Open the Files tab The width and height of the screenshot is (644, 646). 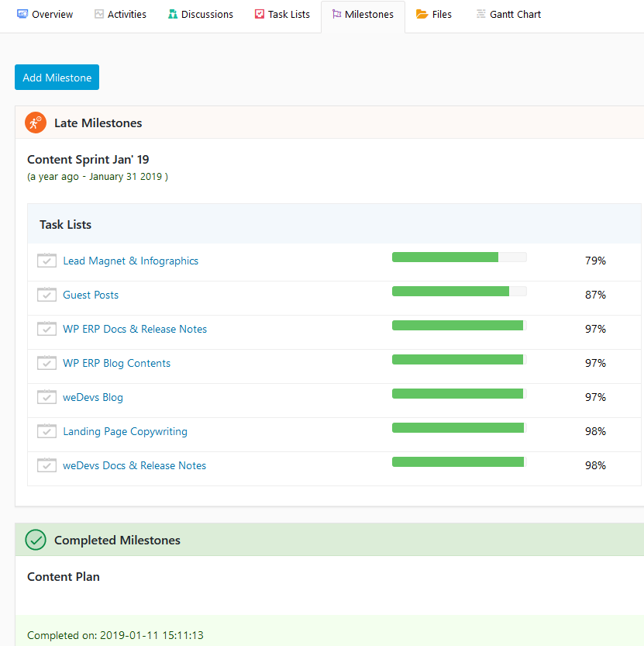point(434,15)
